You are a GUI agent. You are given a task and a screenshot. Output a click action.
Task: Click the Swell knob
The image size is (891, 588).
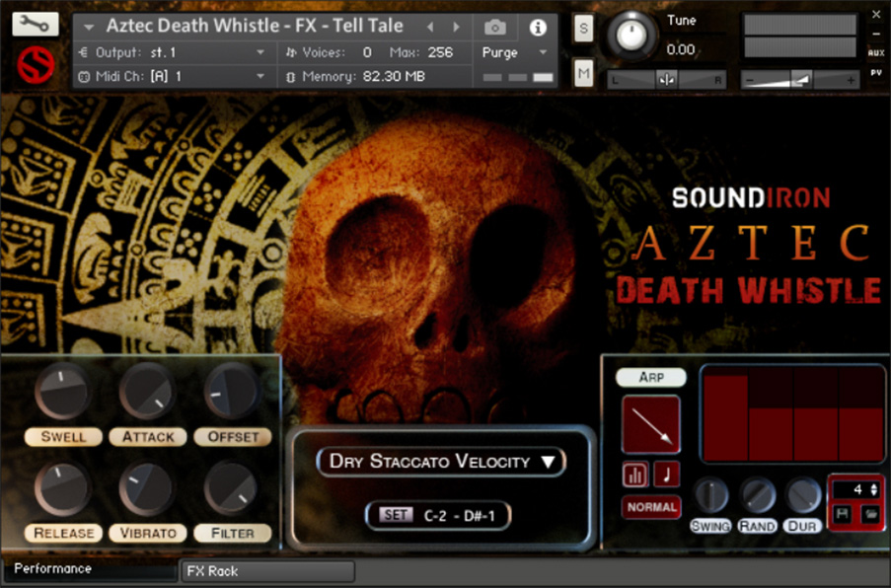[x=62, y=392]
